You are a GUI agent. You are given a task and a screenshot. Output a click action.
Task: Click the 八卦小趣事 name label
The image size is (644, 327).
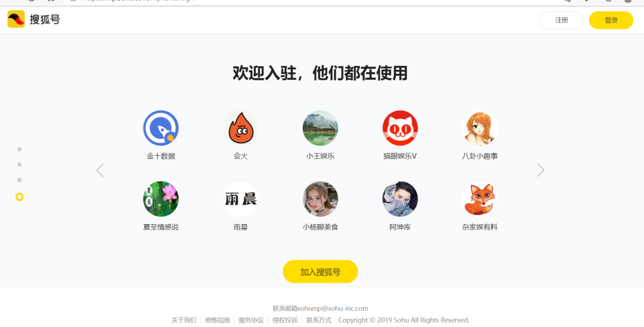point(480,156)
